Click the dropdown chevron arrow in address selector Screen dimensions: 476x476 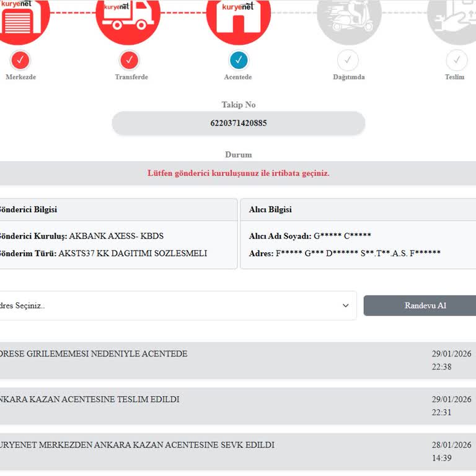[x=345, y=306]
